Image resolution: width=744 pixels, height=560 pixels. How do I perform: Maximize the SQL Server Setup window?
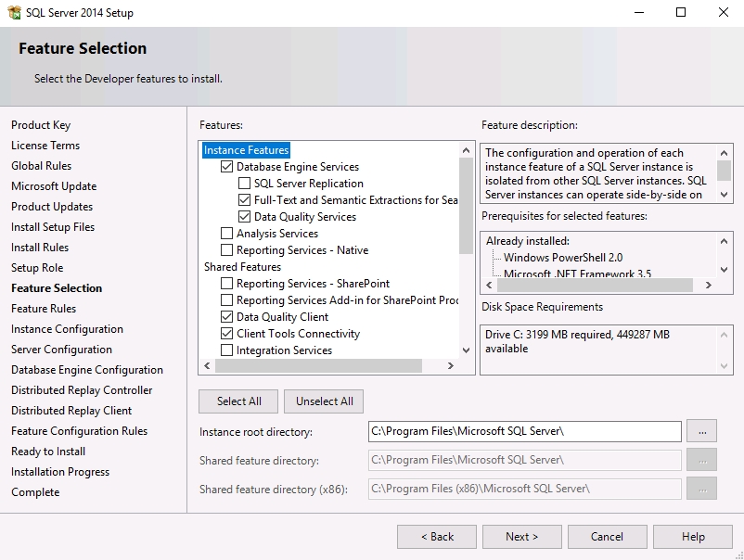pos(681,12)
